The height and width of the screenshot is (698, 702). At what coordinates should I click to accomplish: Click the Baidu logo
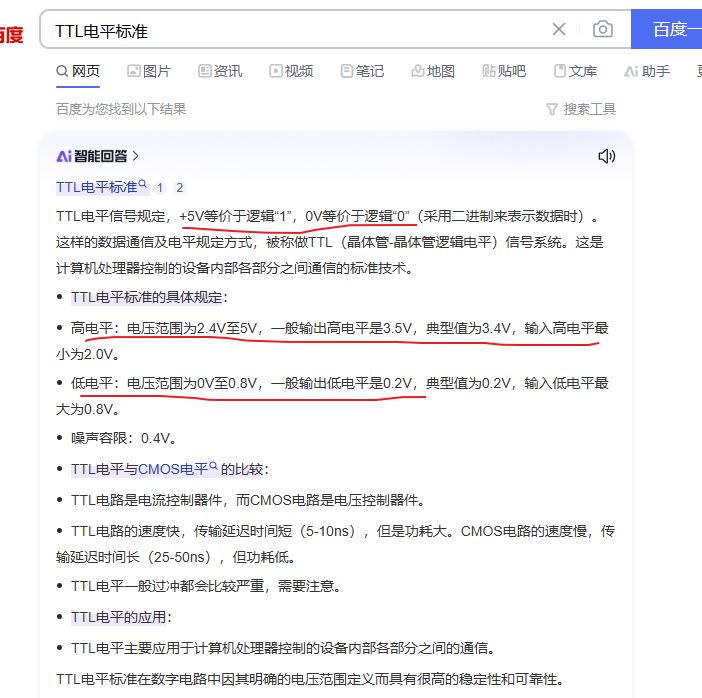(12, 34)
